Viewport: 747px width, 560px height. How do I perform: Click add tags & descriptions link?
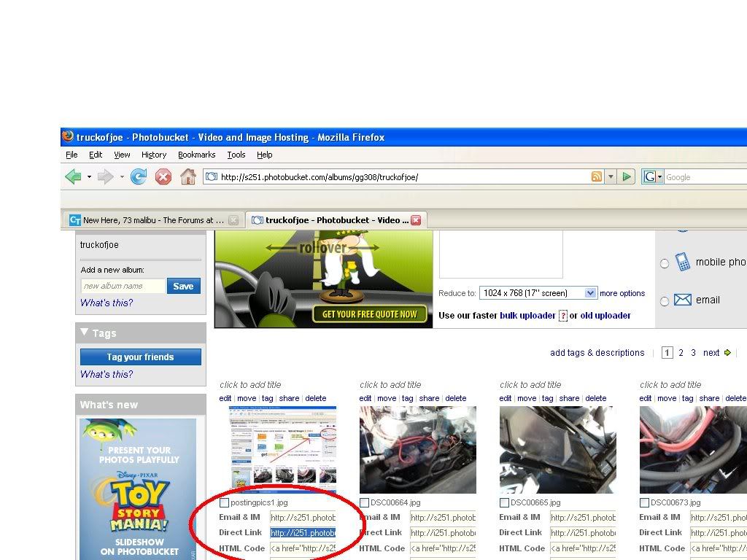[x=597, y=353]
